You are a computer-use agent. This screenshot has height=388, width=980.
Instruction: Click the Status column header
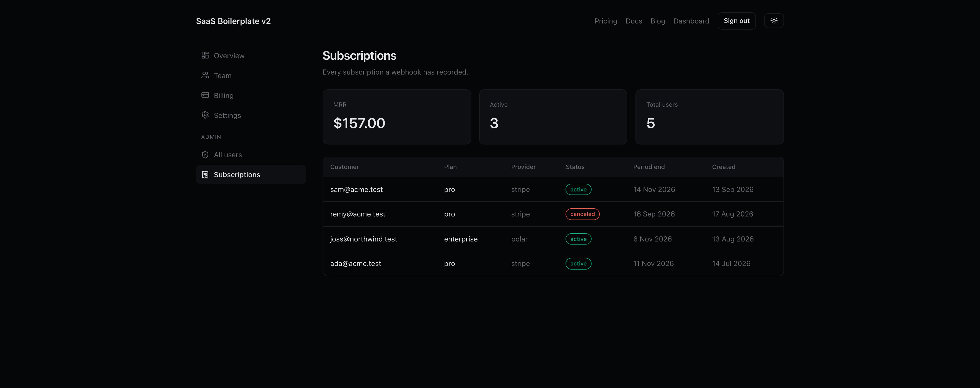(575, 167)
